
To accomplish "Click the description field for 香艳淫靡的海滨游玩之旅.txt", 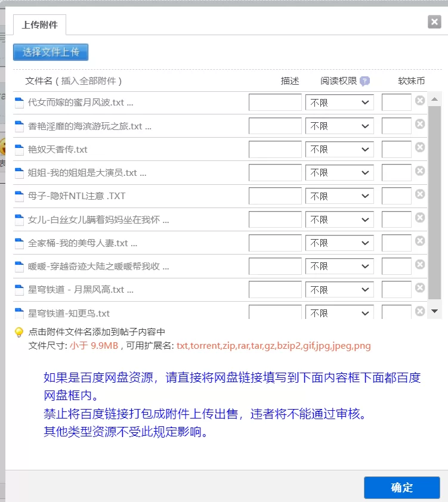I will 274,125.
